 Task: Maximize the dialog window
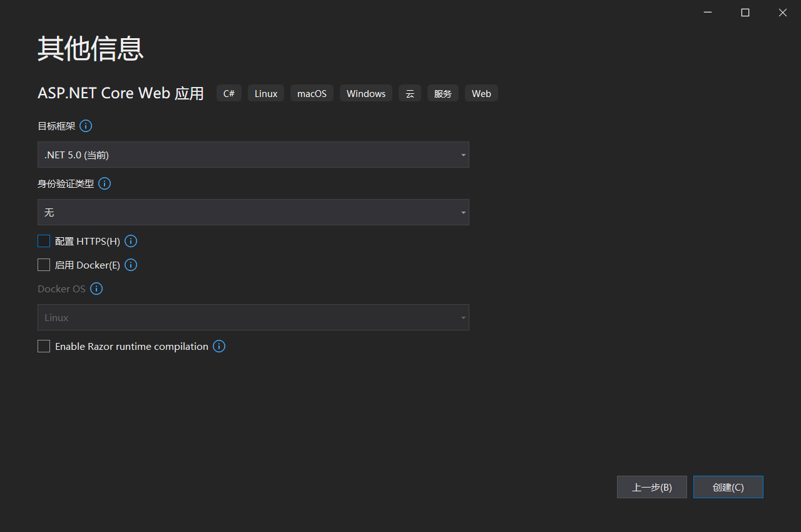[x=745, y=13]
